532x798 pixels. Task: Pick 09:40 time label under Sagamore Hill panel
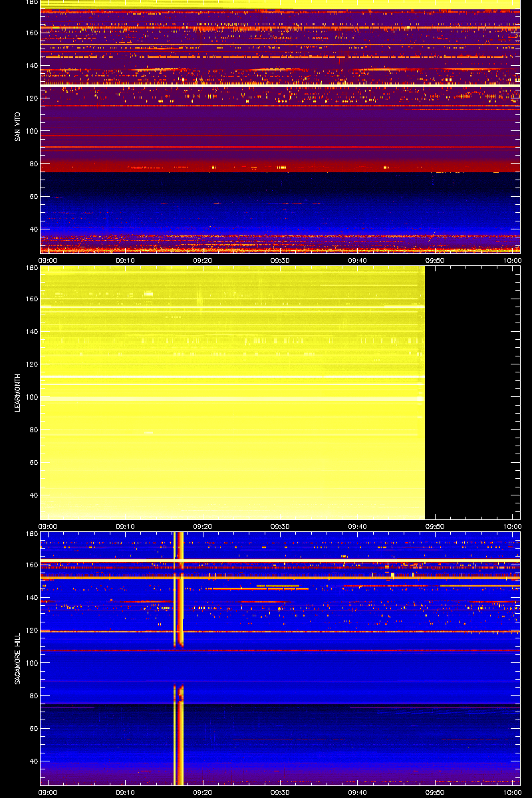tap(358, 793)
